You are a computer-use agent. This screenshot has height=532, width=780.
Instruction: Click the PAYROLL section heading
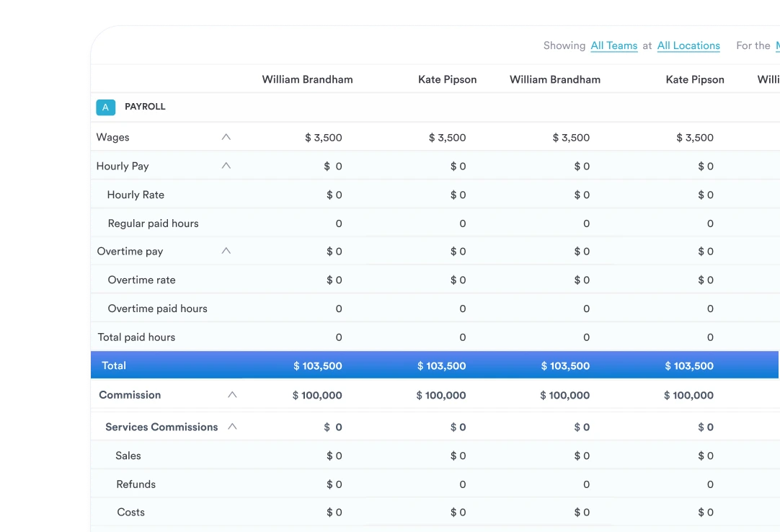tap(145, 107)
